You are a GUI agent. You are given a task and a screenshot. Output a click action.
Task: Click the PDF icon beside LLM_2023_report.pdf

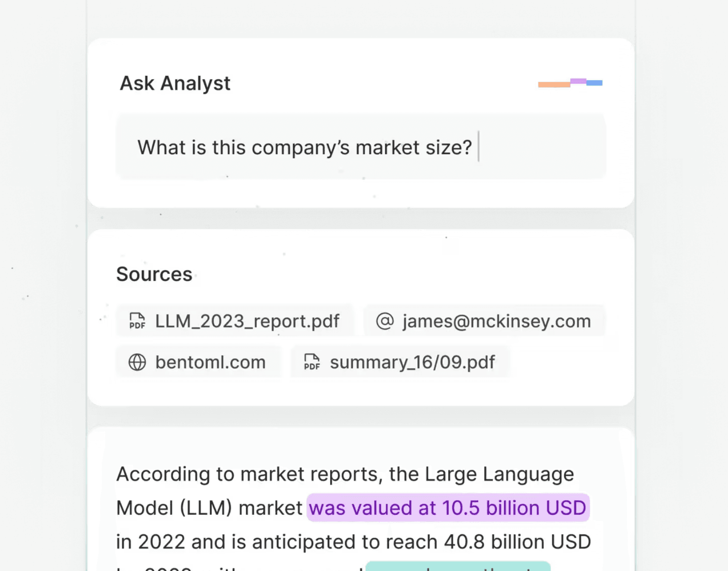[137, 321]
